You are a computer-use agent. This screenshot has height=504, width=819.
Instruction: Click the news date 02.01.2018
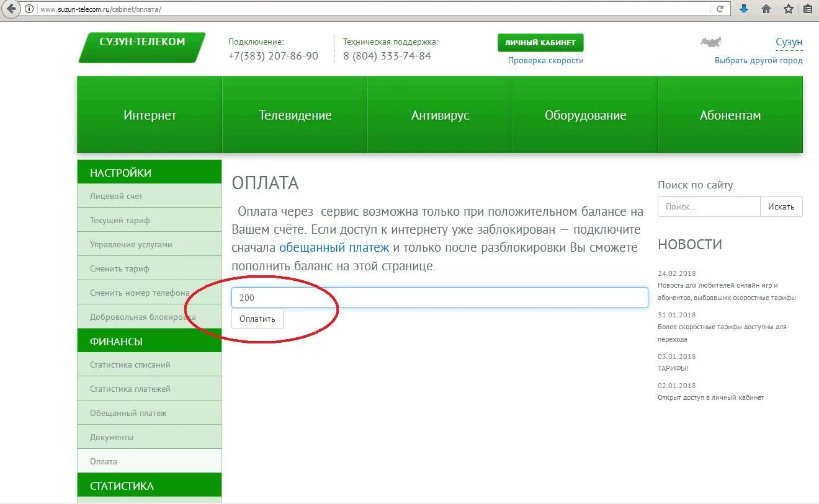tap(677, 386)
